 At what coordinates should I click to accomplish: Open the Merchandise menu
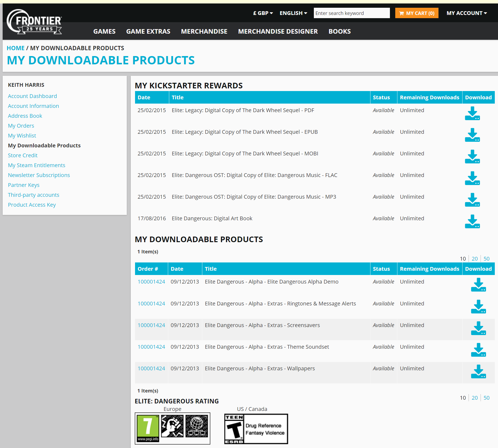(204, 31)
